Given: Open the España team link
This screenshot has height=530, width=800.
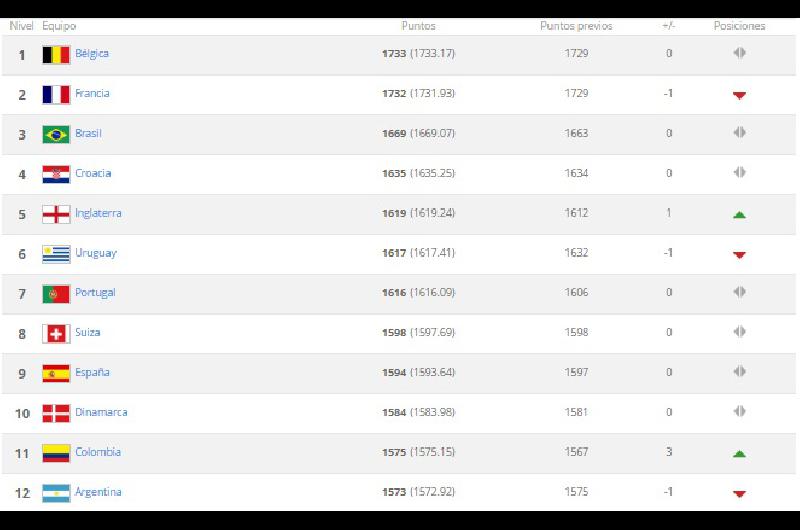Looking at the screenshot, I should (x=92, y=372).
